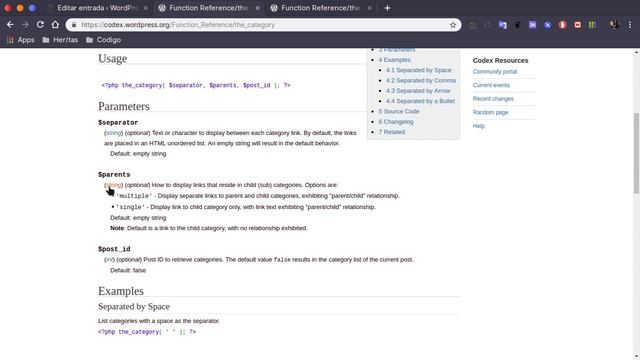
Task: Open the Apps grid in bookmarks bar
Action: pos(21,40)
